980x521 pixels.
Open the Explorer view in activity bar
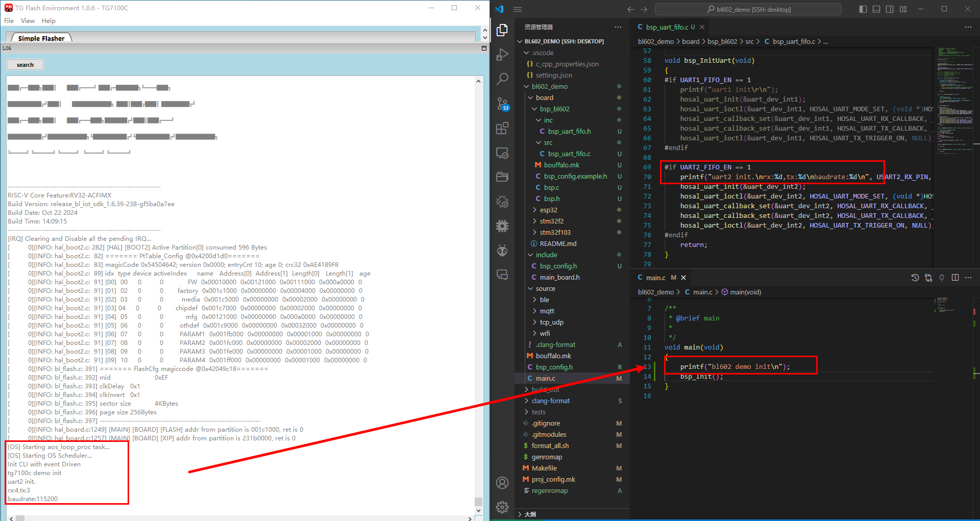pyautogui.click(x=502, y=30)
